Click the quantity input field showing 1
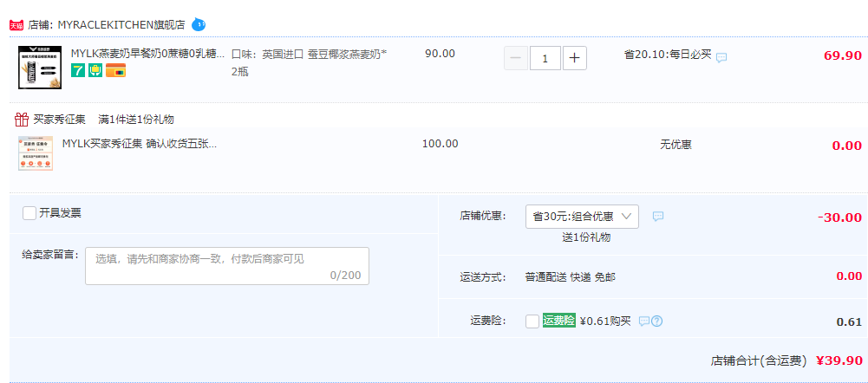Screen dimensions: 868x383 (545, 58)
